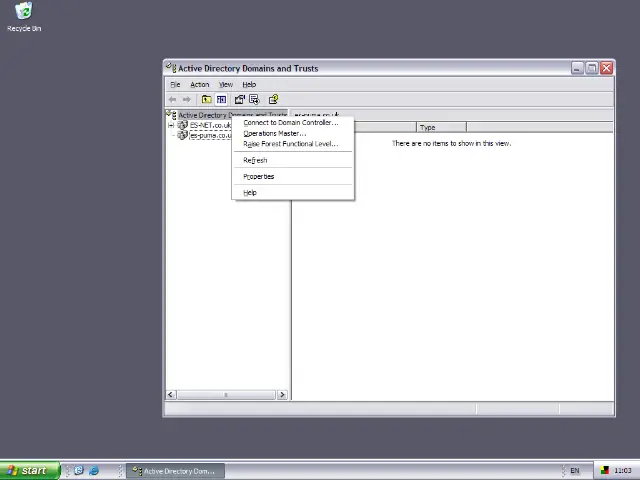Minimize the Active Directory Domains and Trusts window
Viewport: 640px width, 480px height.
click(x=577, y=68)
